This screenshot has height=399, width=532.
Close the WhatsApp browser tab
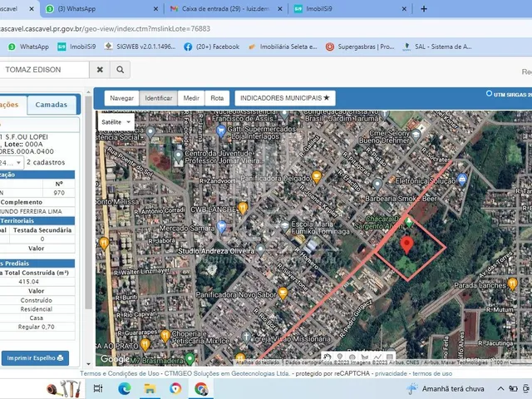[x=155, y=9]
